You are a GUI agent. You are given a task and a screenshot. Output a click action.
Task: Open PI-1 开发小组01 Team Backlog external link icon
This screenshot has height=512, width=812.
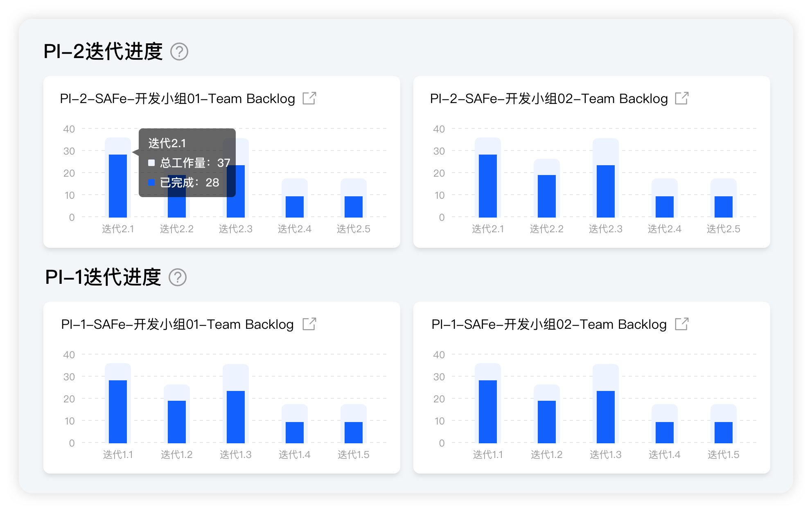309,324
